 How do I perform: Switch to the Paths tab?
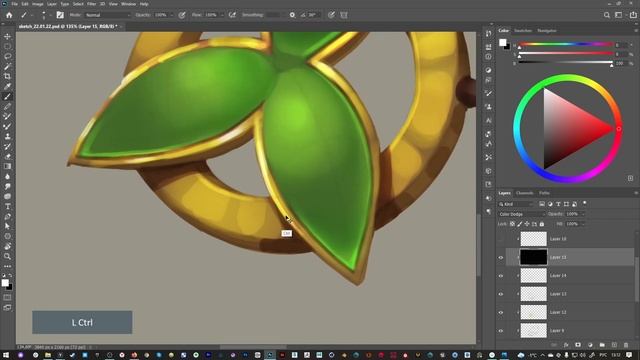pos(544,193)
